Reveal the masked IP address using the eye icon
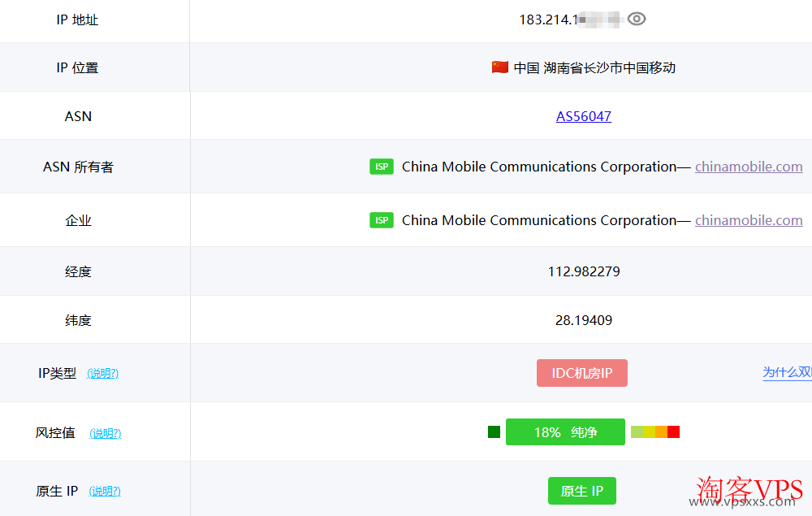Viewport: 812px width, 516px height. coord(637,18)
